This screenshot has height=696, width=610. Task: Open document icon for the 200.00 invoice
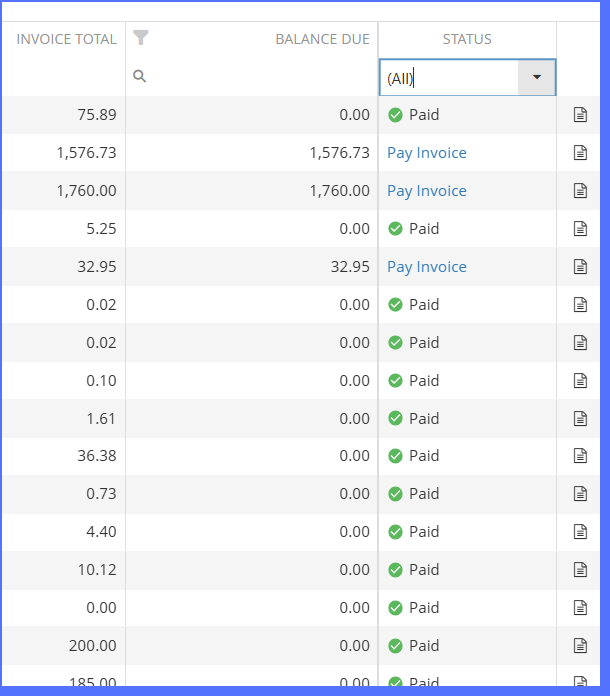[x=580, y=646]
